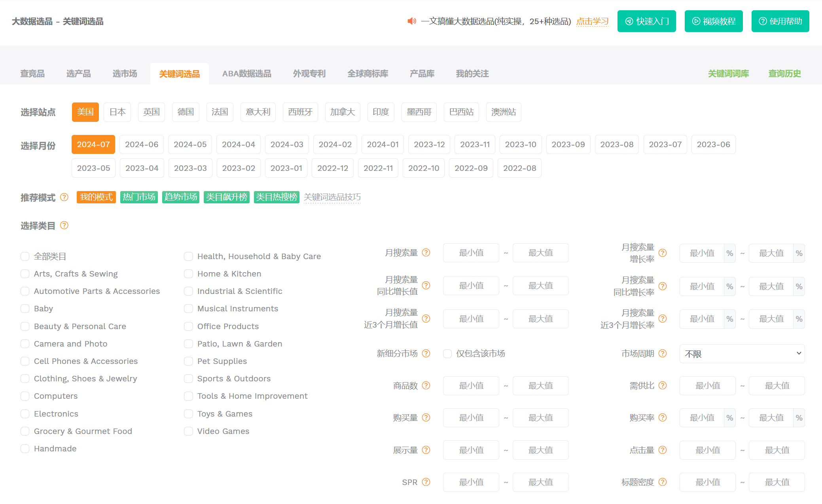Click help icon beside 月搜索量同比增长值
This screenshot has height=504, width=822.
click(426, 285)
